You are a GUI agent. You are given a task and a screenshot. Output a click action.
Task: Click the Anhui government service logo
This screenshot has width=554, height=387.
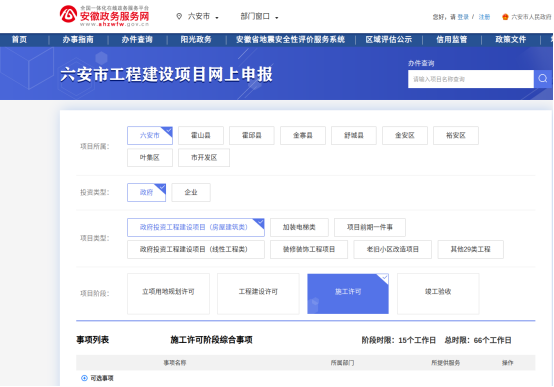[104, 16]
